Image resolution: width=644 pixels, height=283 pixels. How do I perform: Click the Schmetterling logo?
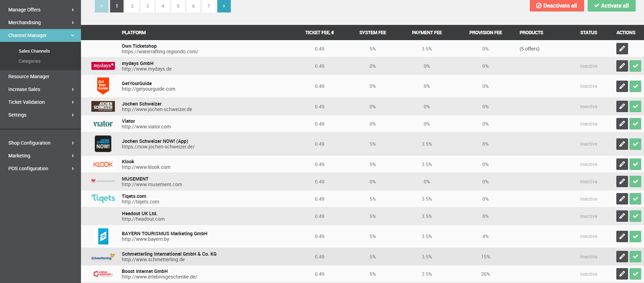pyautogui.click(x=103, y=257)
